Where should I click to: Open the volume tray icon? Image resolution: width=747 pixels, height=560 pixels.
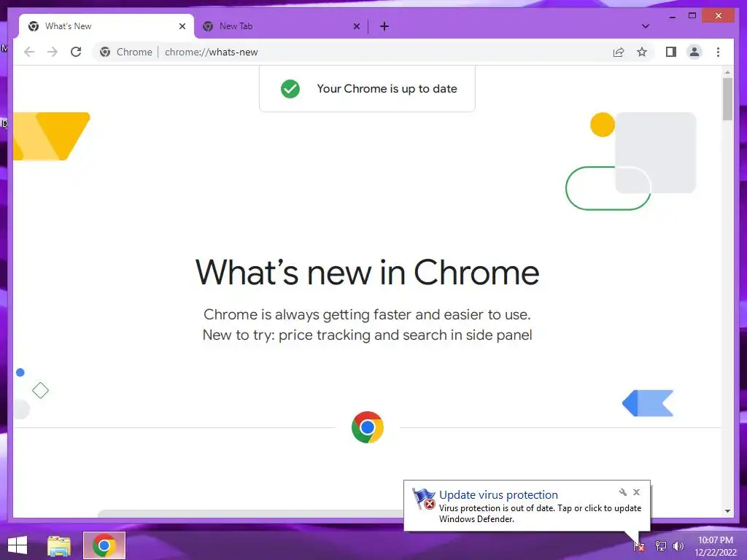point(678,546)
